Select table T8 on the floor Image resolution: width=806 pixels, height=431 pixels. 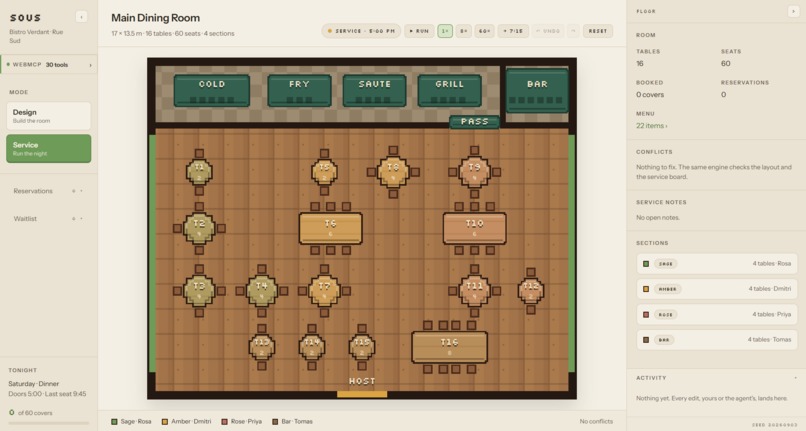(x=393, y=172)
